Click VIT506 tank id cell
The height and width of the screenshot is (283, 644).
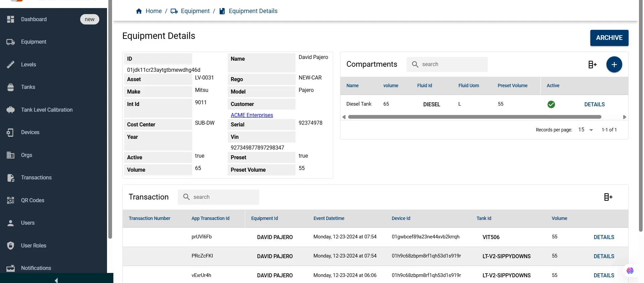coord(491,237)
